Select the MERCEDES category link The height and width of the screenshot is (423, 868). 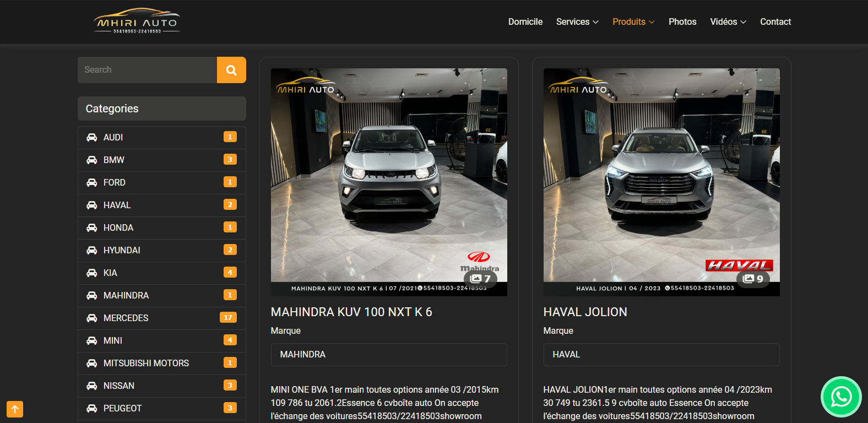pyautogui.click(x=126, y=318)
